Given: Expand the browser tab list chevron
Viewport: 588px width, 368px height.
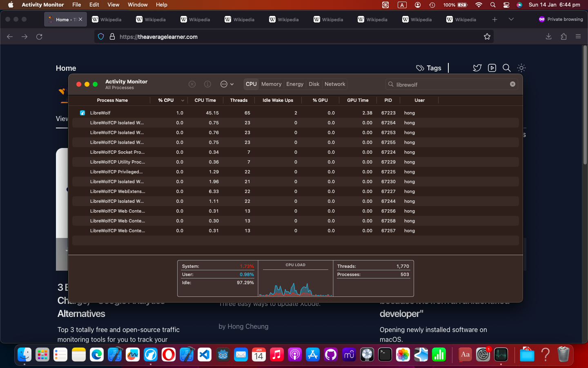Looking at the screenshot, I should tap(511, 19).
